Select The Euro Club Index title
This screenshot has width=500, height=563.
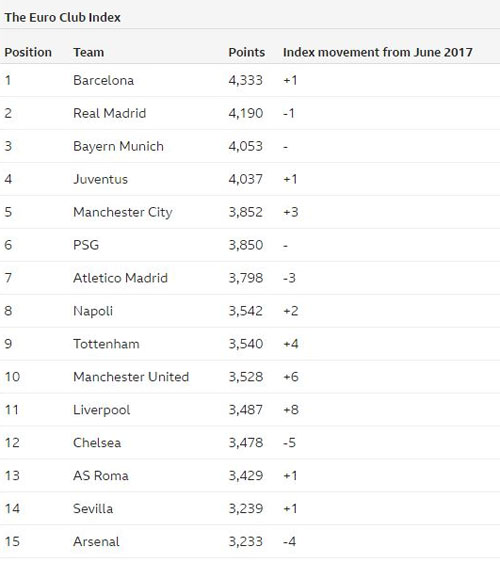(x=62, y=17)
